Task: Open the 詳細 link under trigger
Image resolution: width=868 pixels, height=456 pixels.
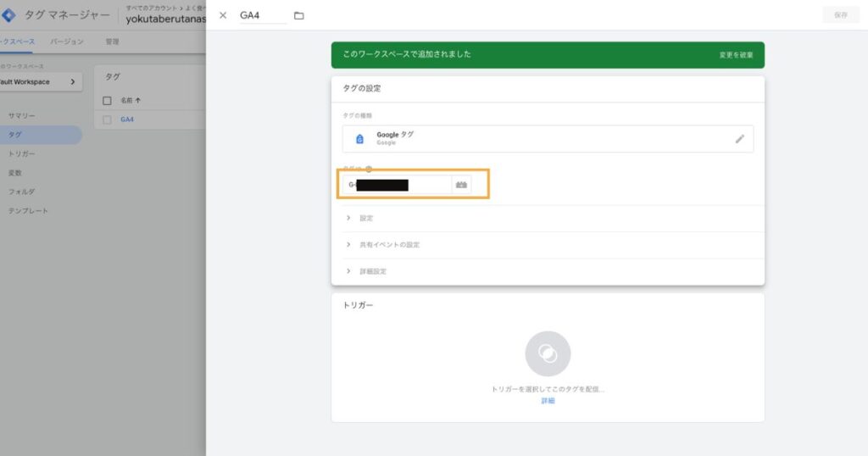Action: [548, 401]
